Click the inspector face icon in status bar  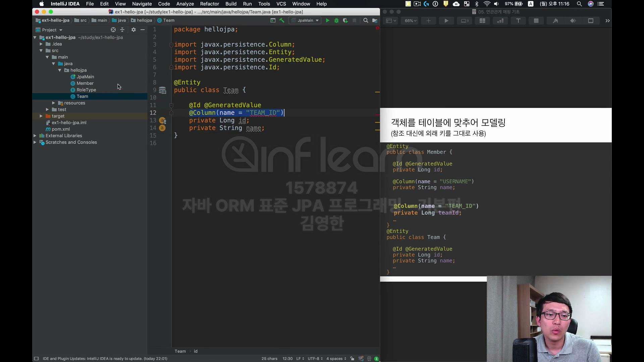click(x=369, y=359)
